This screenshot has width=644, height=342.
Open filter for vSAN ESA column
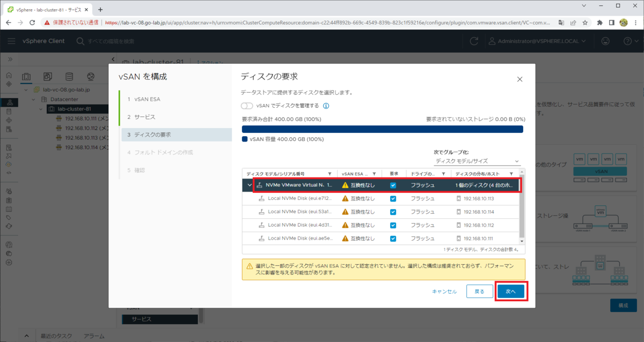[x=374, y=174]
